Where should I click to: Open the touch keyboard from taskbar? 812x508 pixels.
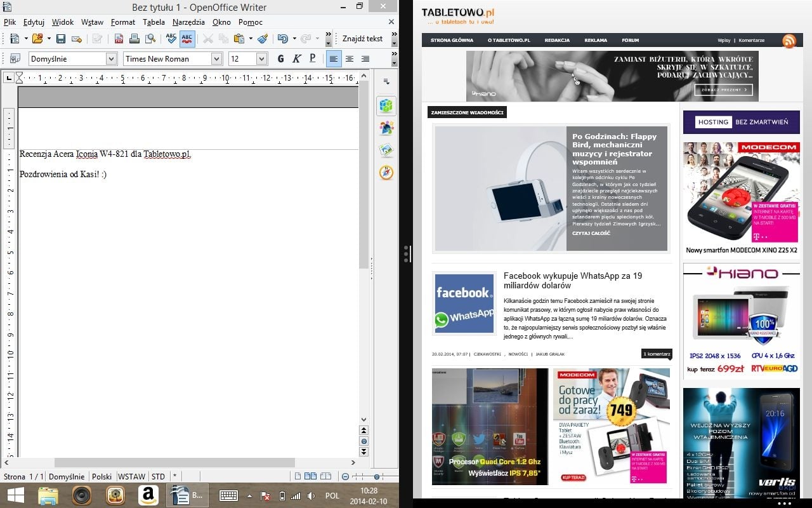click(x=228, y=495)
